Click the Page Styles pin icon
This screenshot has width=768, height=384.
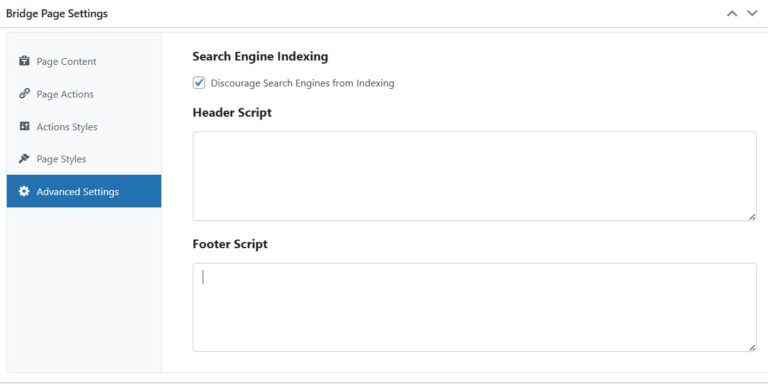click(24, 159)
